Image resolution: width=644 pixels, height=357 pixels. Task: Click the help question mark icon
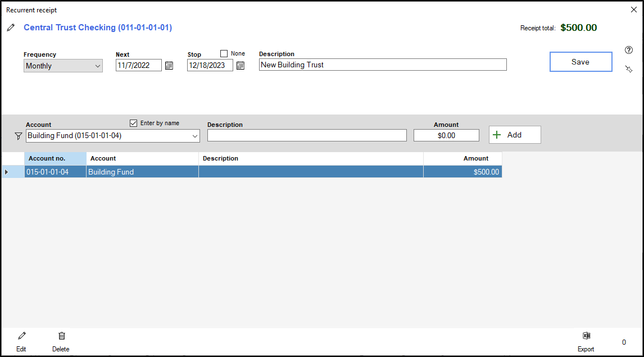(x=629, y=50)
